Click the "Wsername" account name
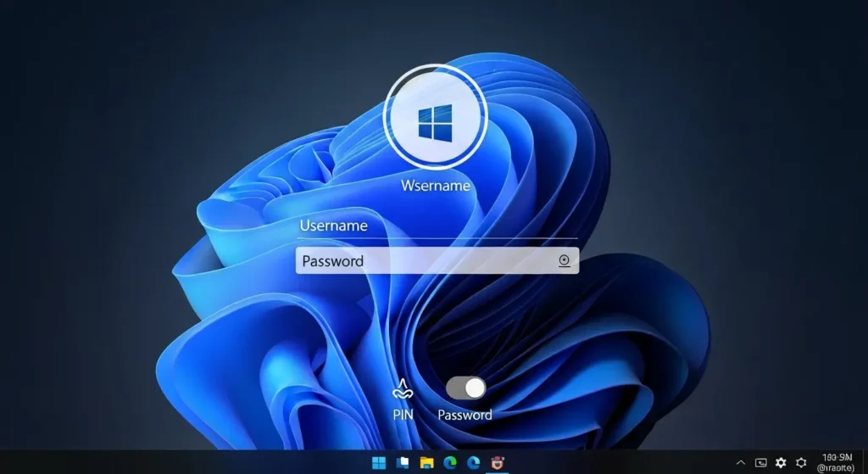This screenshot has width=868, height=474. click(x=436, y=186)
